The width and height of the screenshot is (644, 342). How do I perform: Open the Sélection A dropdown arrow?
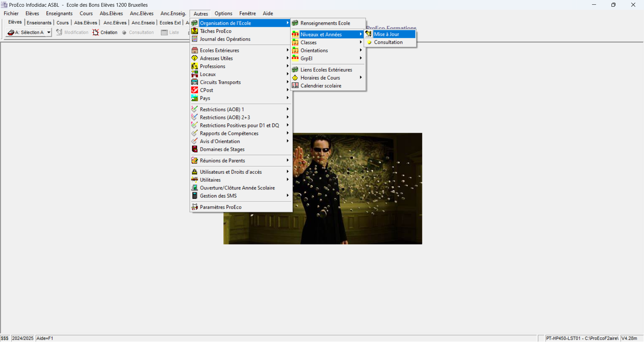[49, 32]
